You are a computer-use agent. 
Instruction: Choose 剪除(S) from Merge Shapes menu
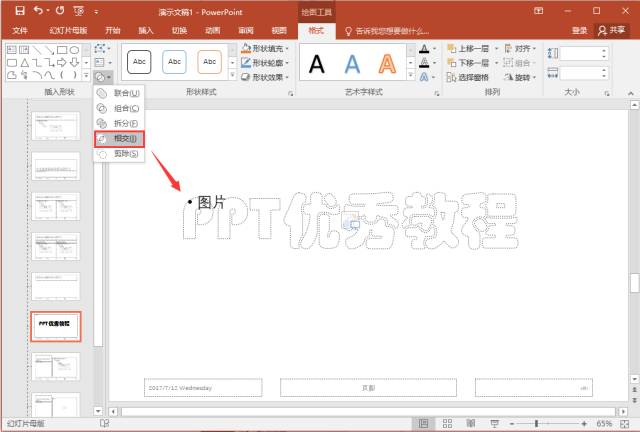pyautogui.click(x=119, y=154)
